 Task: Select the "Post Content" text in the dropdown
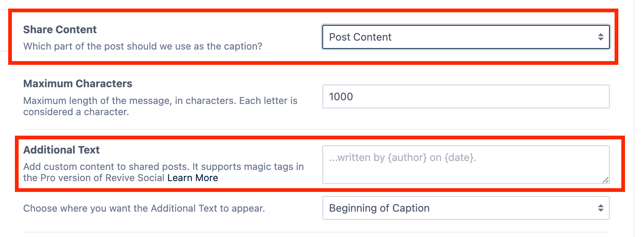[x=360, y=37]
